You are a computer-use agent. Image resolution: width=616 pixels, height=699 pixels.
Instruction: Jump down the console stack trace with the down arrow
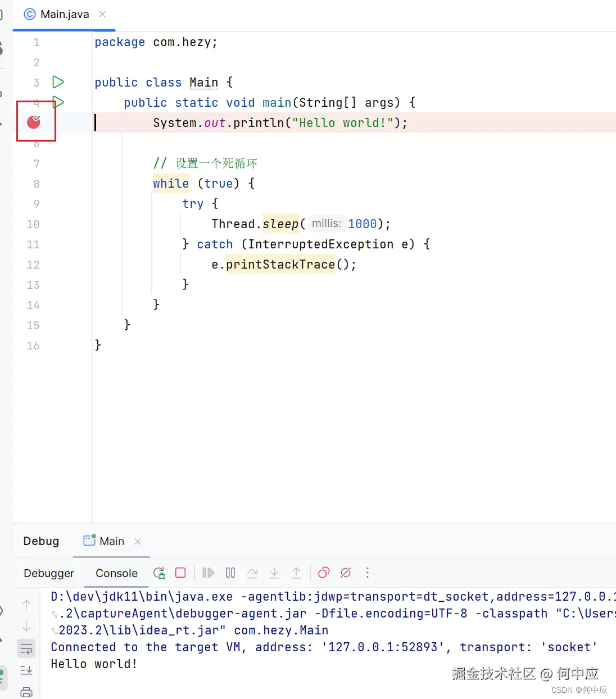26,627
